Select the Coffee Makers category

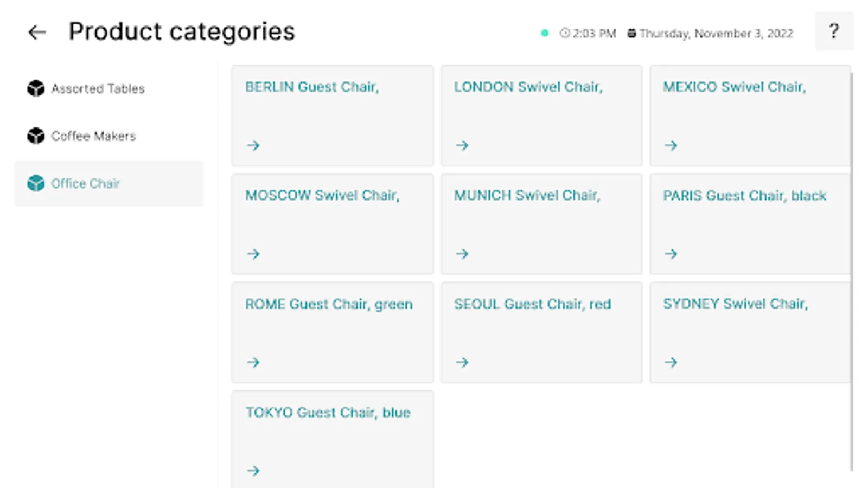click(94, 136)
